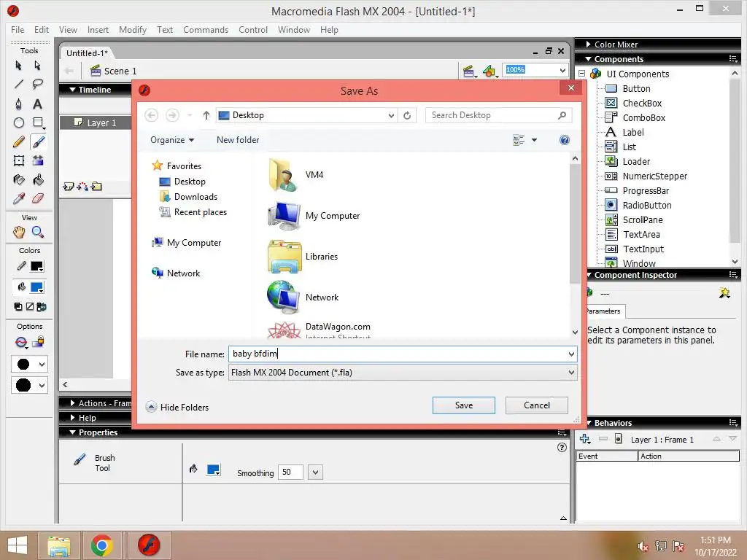Add a behavior with the plus icon
The height and width of the screenshot is (560, 747).
click(x=585, y=439)
